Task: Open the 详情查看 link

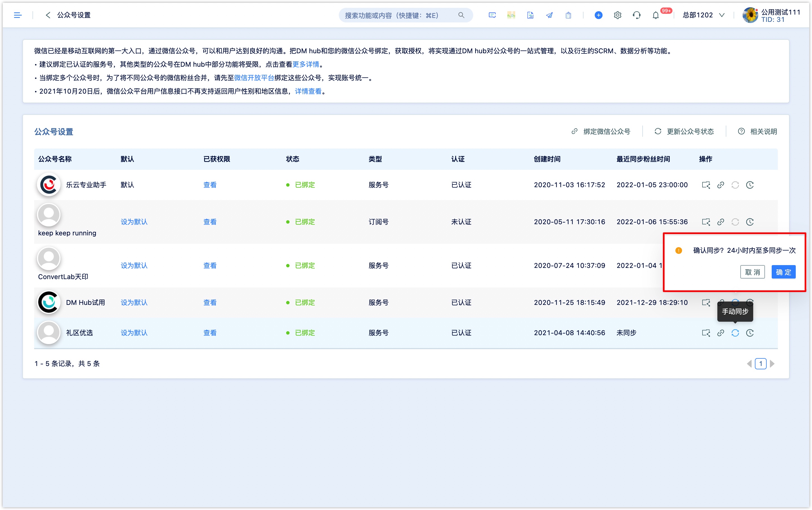Action: tap(308, 91)
